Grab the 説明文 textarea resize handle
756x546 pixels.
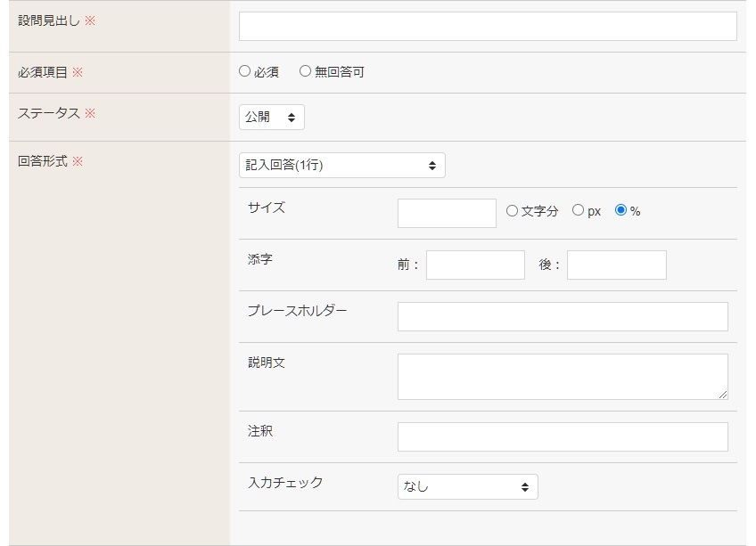tap(723, 394)
